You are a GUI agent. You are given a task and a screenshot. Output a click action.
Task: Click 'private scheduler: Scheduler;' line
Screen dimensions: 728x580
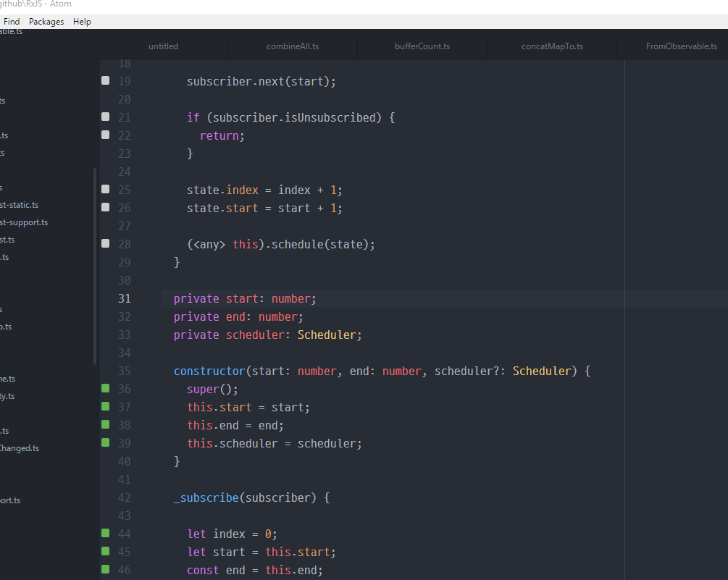point(268,335)
